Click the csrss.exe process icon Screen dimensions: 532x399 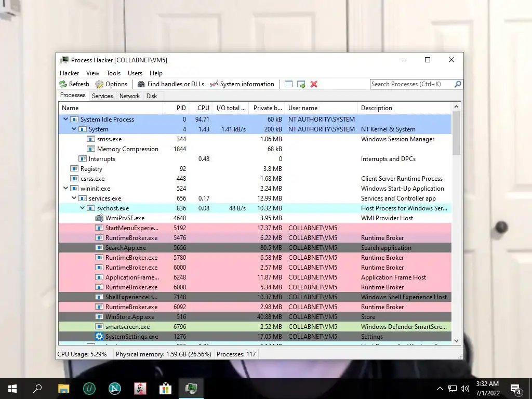click(x=74, y=179)
